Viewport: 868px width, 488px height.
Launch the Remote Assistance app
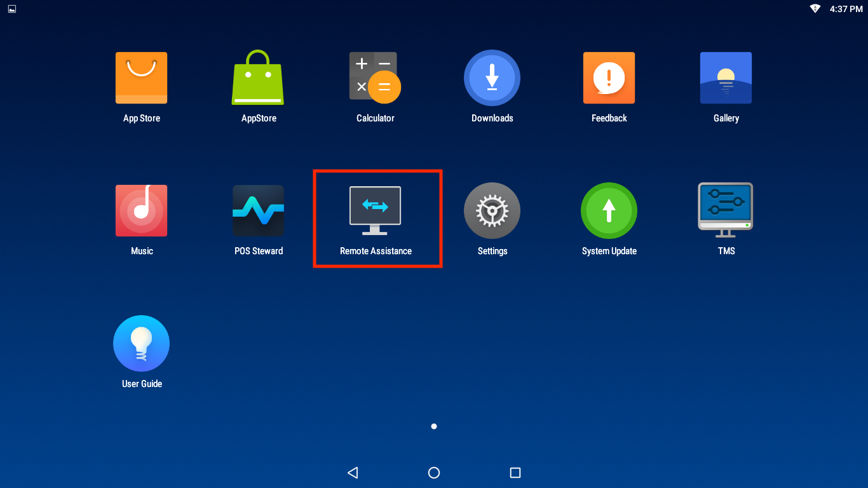(375, 210)
